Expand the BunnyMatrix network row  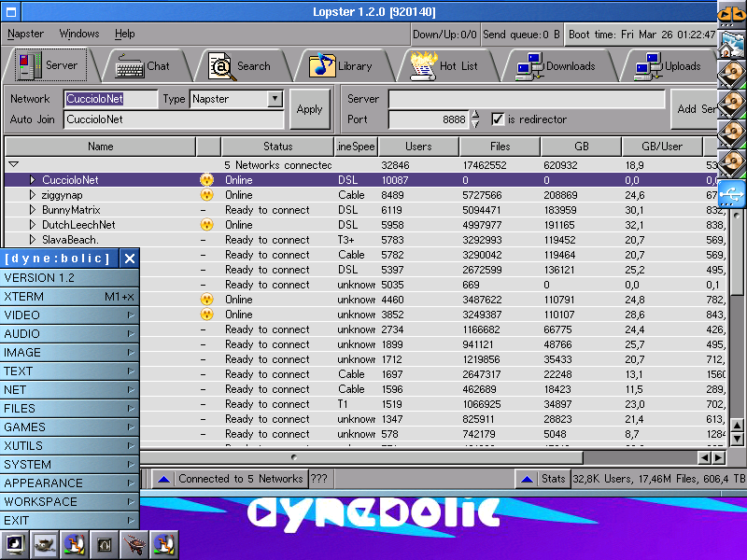click(x=32, y=209)
